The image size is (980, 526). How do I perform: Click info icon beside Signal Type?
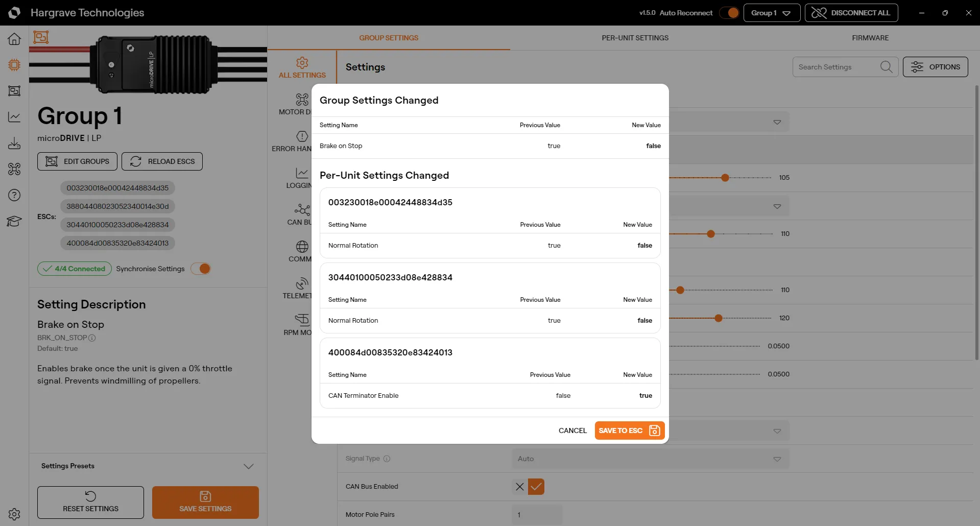pyautogui.click(x=387, y=459)
